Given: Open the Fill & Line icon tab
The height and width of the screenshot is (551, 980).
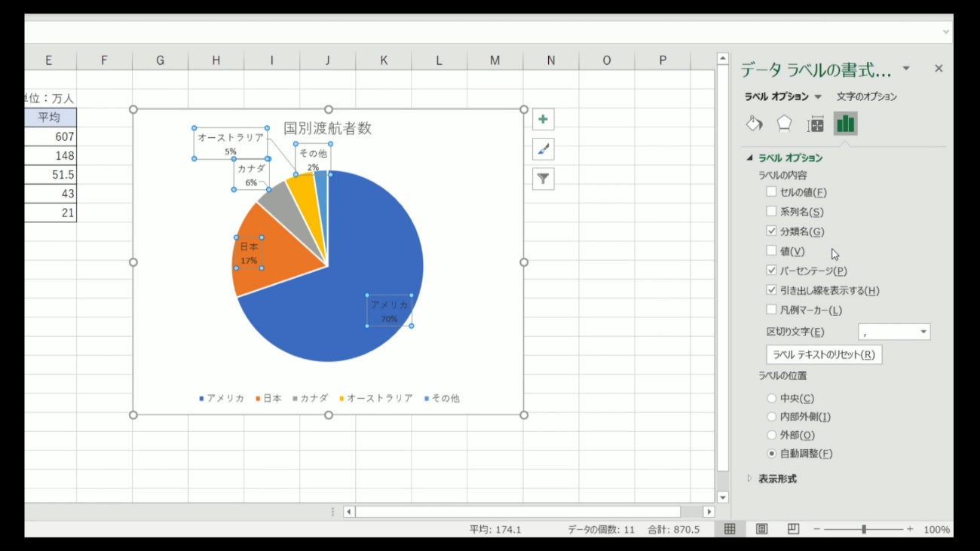Looking at the screenshot, I should [x=755, y=124].
